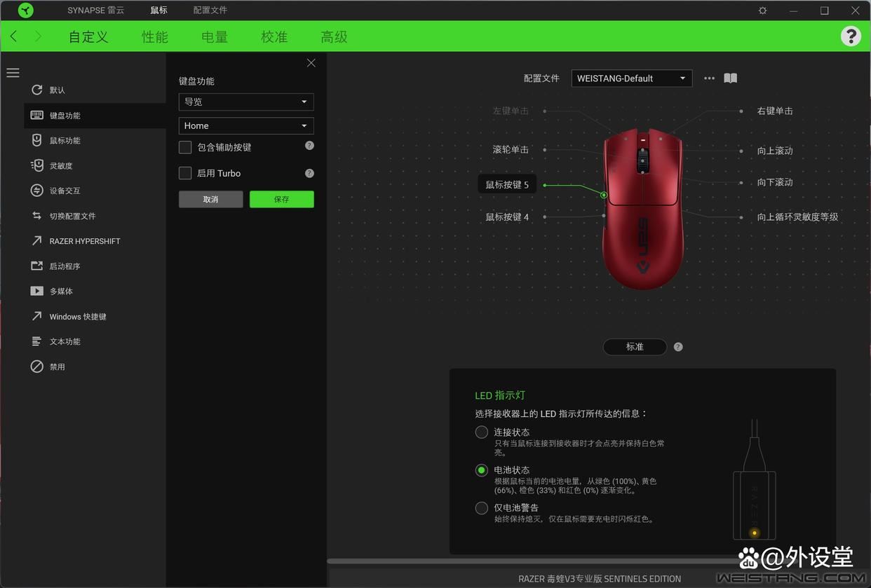Open the WEISTANG-Default profile dropdown

tap(630, 78)
